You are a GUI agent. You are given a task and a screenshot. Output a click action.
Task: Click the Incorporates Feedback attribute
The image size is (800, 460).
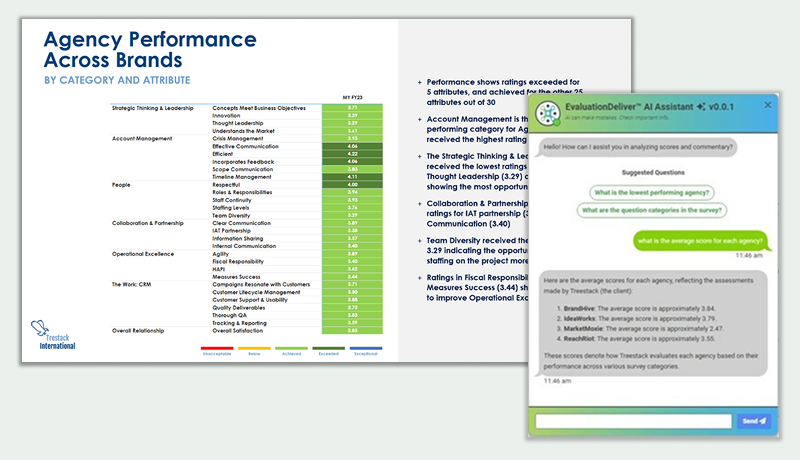[x=243, y=162]
